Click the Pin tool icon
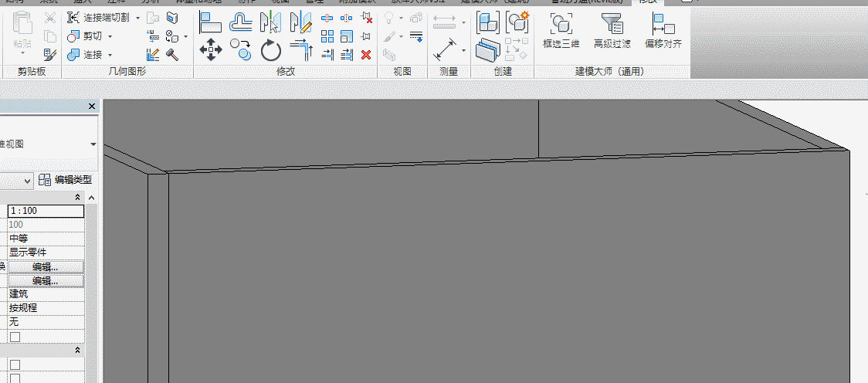The height and width of the screenshot is (383, 868). [366, 36]
